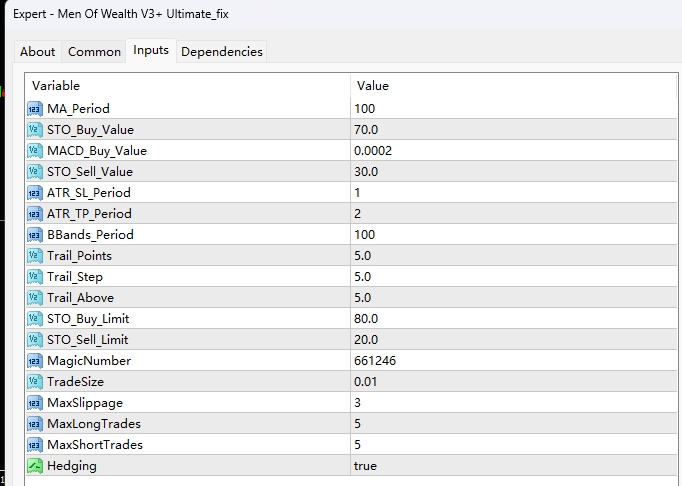Viewport: 682px width, 486px height.
Task: Click the MagicNumber integer icon
Action: 35,360
